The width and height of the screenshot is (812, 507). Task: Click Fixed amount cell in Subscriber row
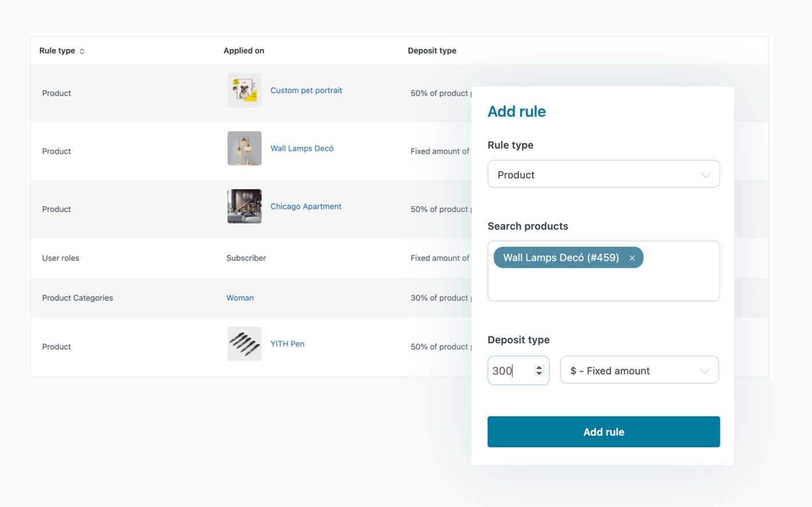coord(440,258)
